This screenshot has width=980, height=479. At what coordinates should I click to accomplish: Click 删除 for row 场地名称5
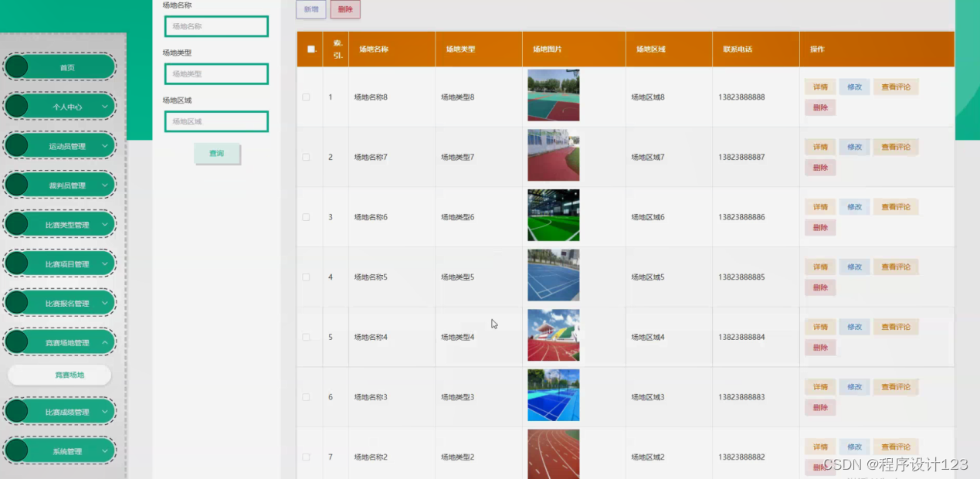820,287
